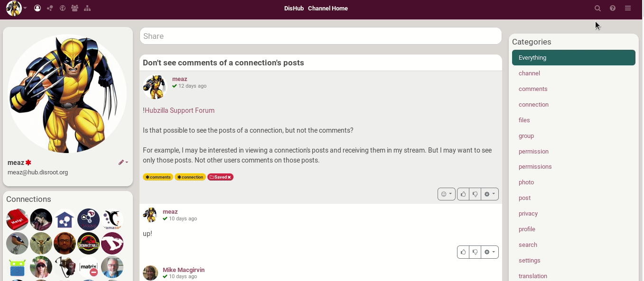Dislike the main post with thumbs down
The height and width of the screenshot is (281, 644).
pos(475,194)
